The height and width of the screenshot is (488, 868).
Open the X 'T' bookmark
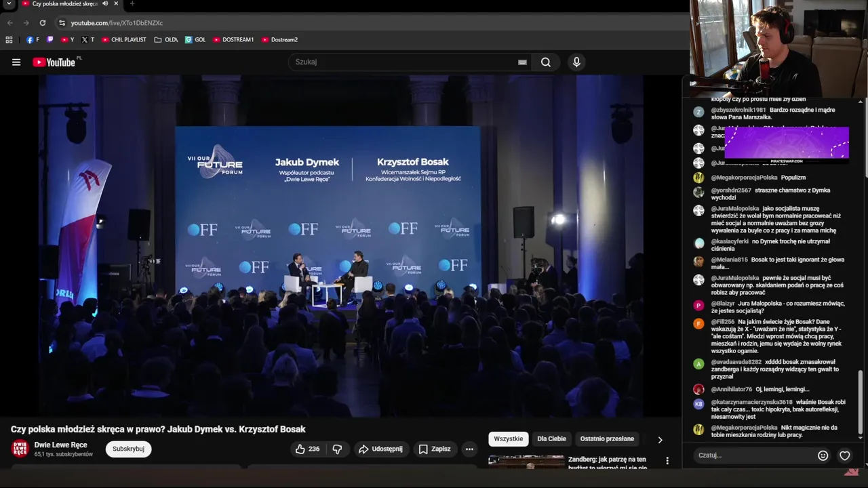(87, 40)
